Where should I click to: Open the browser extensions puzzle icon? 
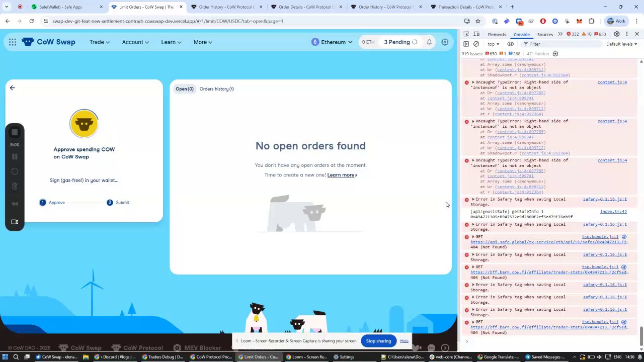coord(592,21)
